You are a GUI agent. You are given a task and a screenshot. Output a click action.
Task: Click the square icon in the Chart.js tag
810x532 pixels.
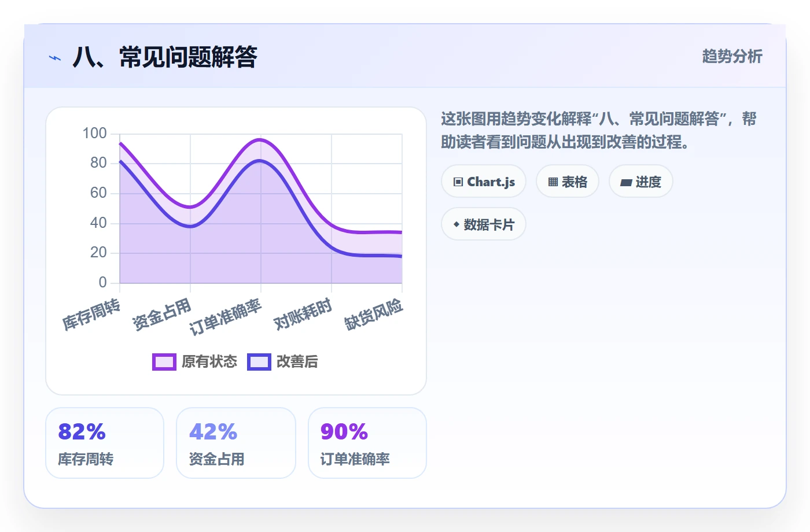click(458, 182)
